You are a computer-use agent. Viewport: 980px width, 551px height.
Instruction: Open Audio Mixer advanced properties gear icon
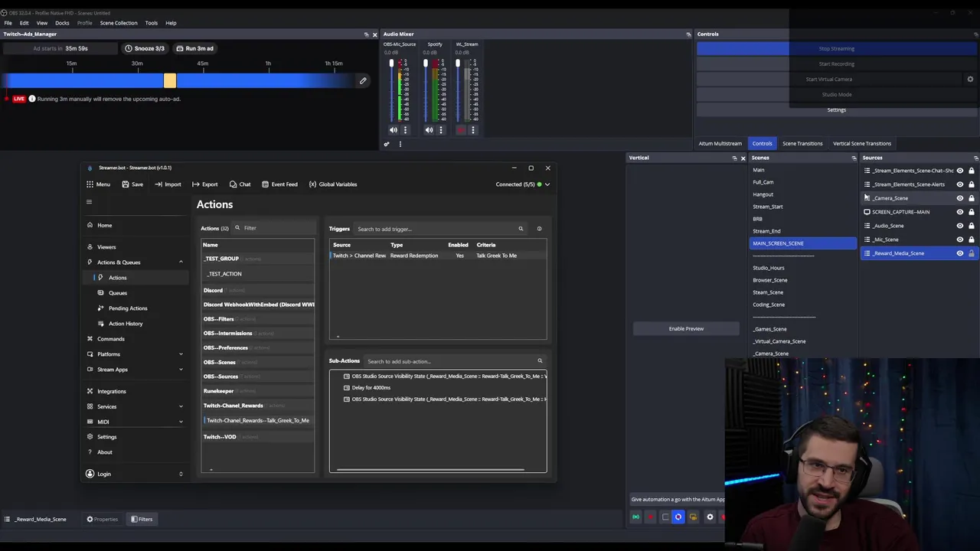coord(387,144)
